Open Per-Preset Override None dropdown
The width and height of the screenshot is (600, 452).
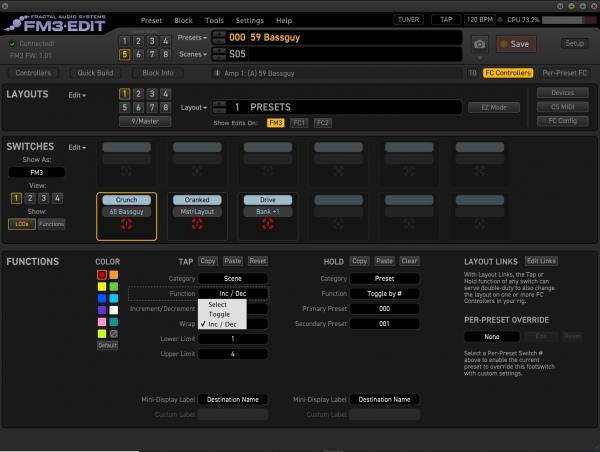pyautogui.click(x=492, y=337)
